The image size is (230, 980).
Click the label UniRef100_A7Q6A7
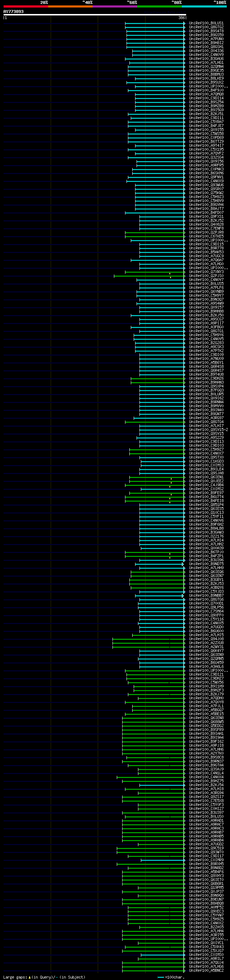(206, 260)
